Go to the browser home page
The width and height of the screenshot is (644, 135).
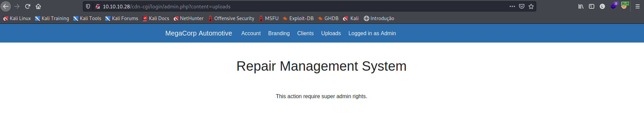[38, 6]
